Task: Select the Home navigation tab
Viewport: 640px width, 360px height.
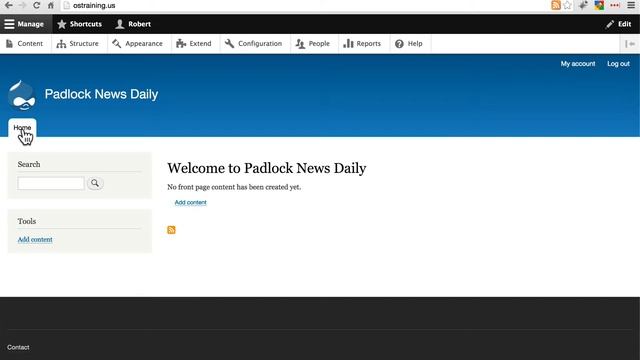Action: (22, 128)
